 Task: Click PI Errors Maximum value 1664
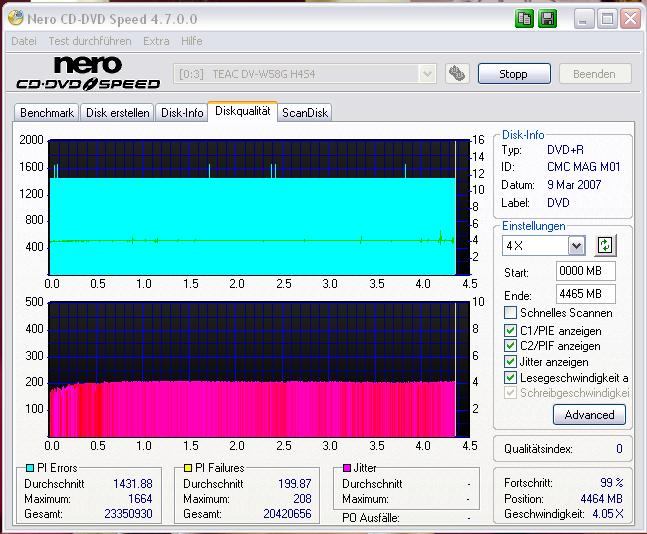pyautogui.click(x=140, y=499)
